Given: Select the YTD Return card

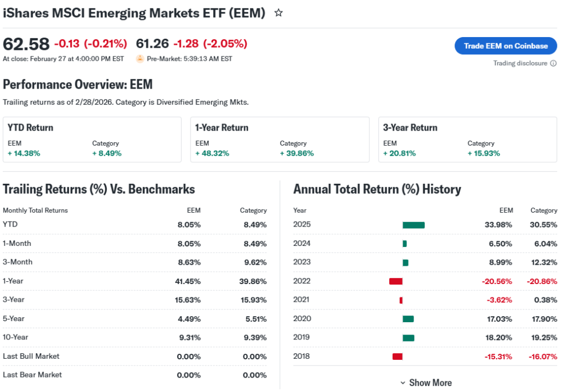Looking at the screenshot, I should (92, 140).
